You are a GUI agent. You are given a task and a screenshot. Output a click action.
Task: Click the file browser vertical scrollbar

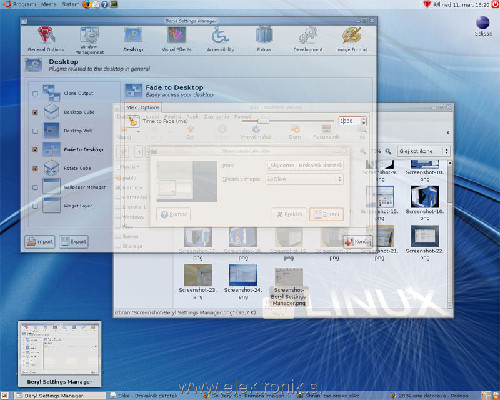point(450,234)
